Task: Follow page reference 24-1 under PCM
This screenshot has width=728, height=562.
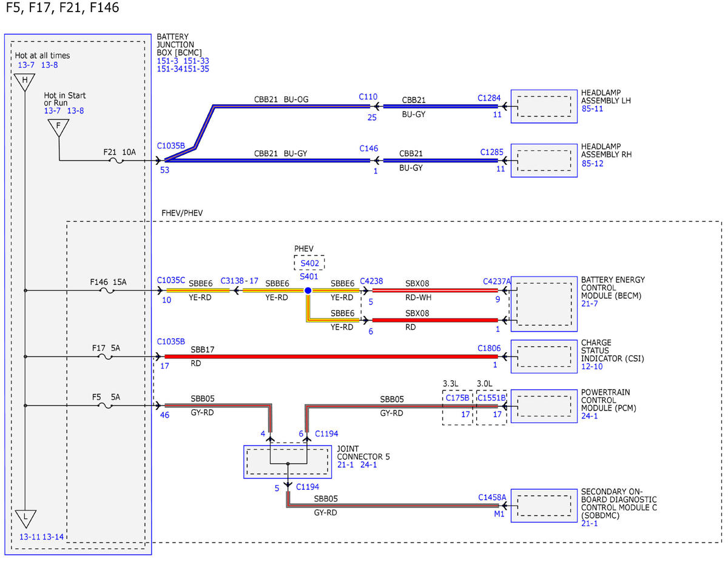Action: (590, 416)
